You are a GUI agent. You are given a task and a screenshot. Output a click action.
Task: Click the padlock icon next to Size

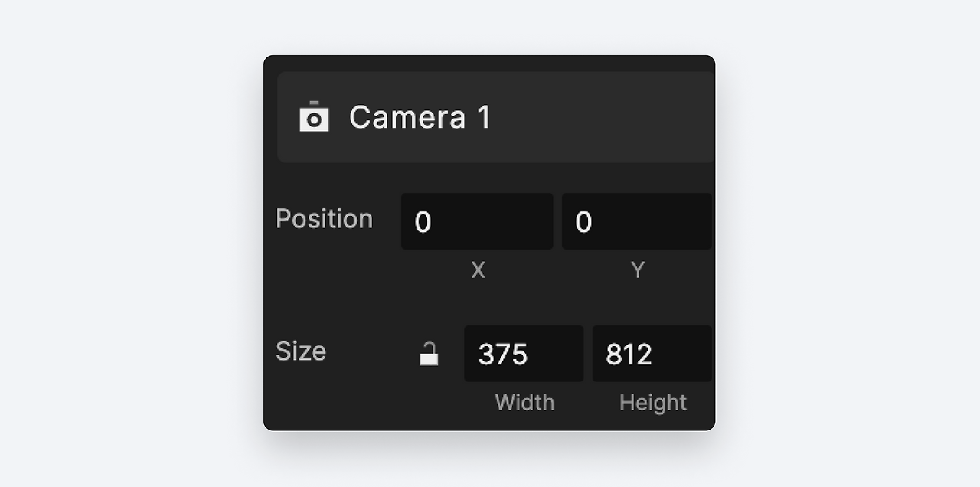(x=429, y=352)
